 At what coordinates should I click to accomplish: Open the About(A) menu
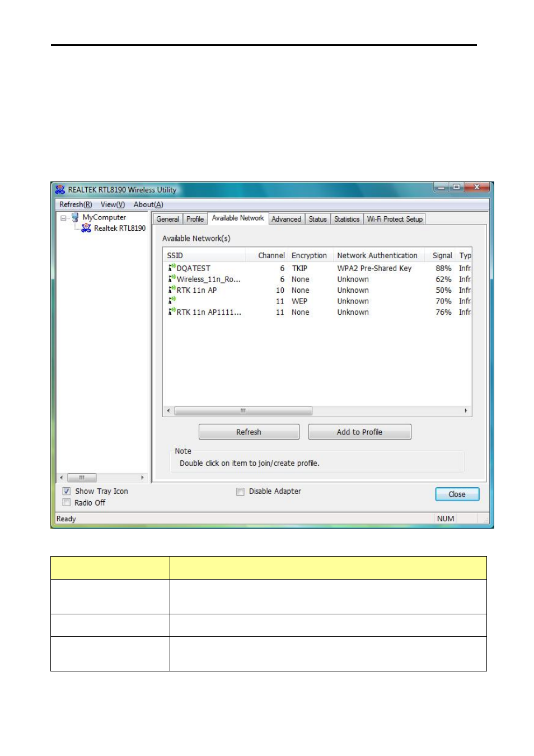(x=148, y=204)
